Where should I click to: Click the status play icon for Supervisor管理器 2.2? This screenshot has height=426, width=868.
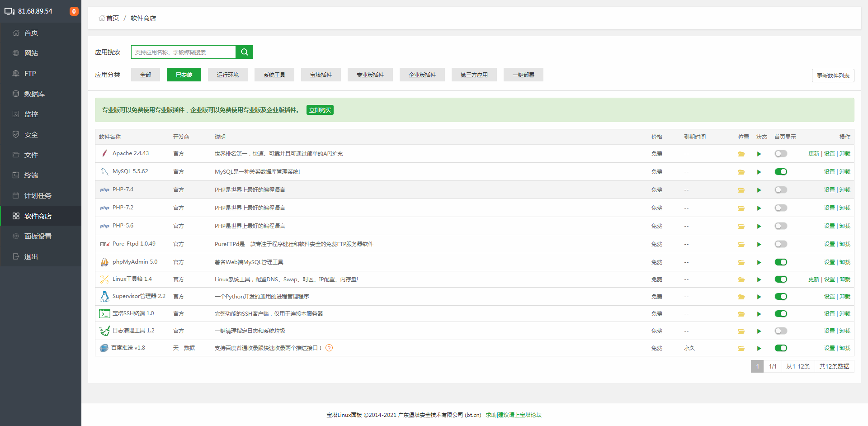(759, 297)
